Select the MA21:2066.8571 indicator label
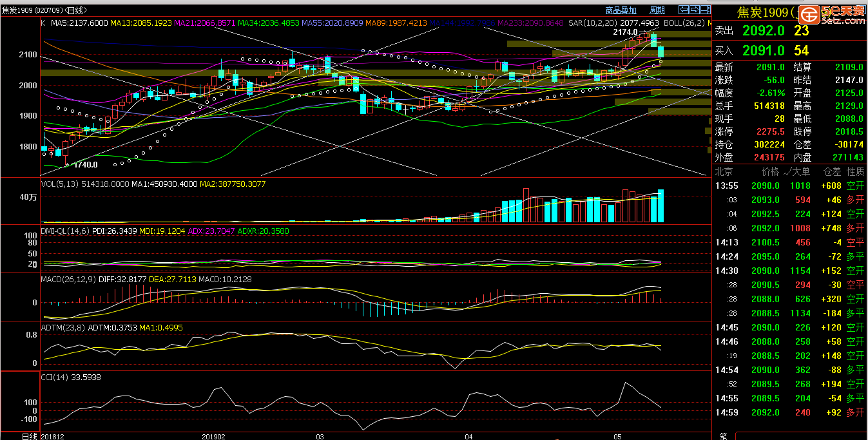The height and width of the screenshot is (440, 868). [x=204, y=23]
